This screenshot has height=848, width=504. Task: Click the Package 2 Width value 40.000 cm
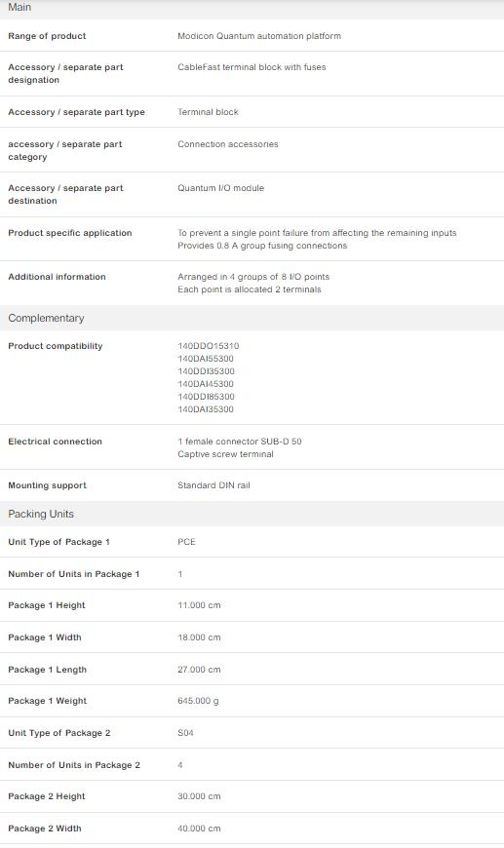(x=199, y=828)
